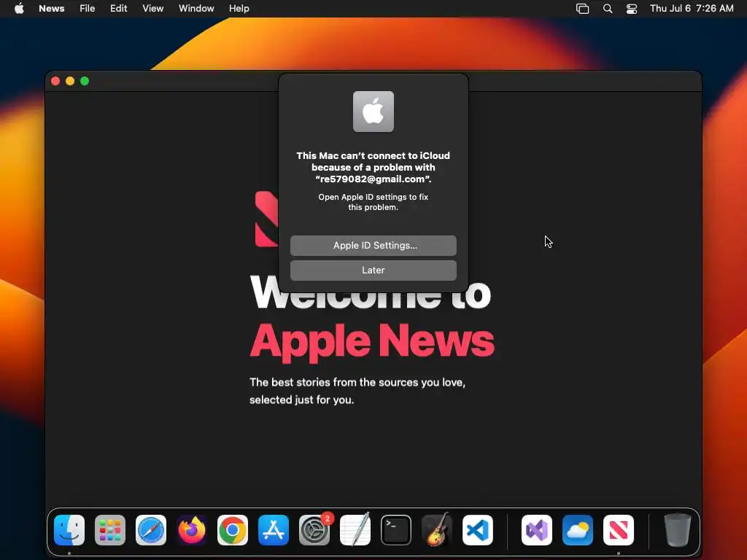Open Google Chrome in the Dock

pos(233,530)
